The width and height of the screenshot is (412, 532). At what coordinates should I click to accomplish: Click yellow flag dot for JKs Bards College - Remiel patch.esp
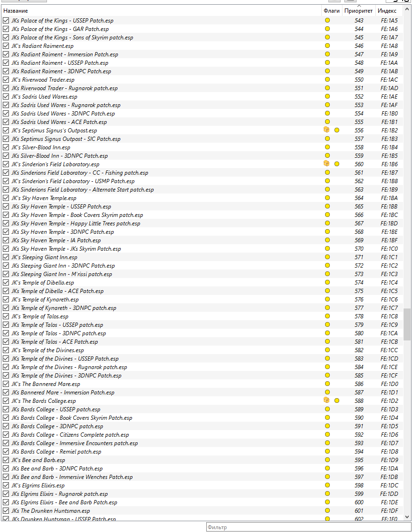(x=327, y=451)
